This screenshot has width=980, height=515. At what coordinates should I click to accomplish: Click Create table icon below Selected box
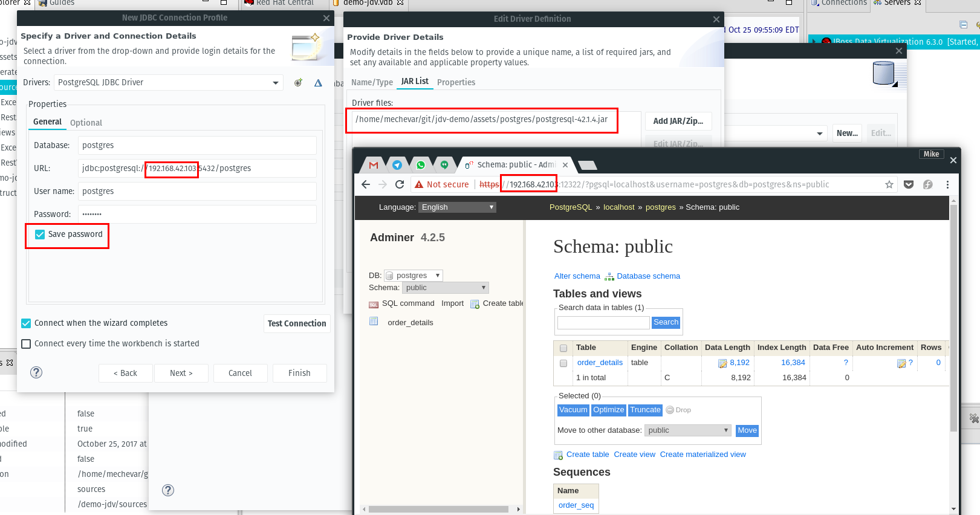tap(559, 455)
